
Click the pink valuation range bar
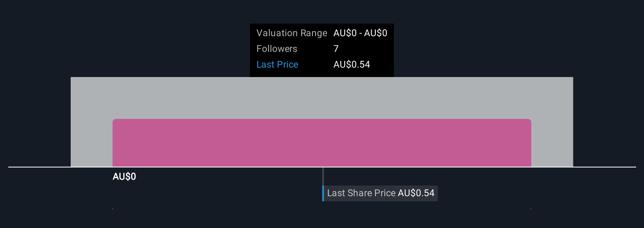coord(322,143)
